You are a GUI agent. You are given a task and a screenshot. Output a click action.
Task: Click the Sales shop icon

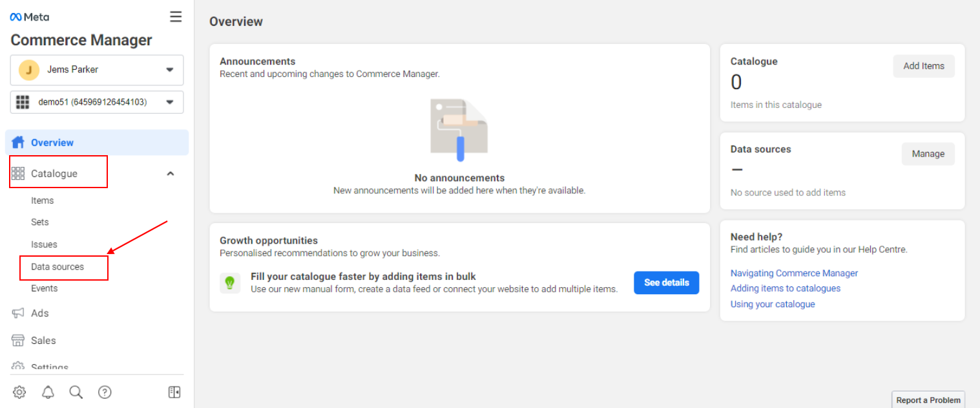click(18, 341)
